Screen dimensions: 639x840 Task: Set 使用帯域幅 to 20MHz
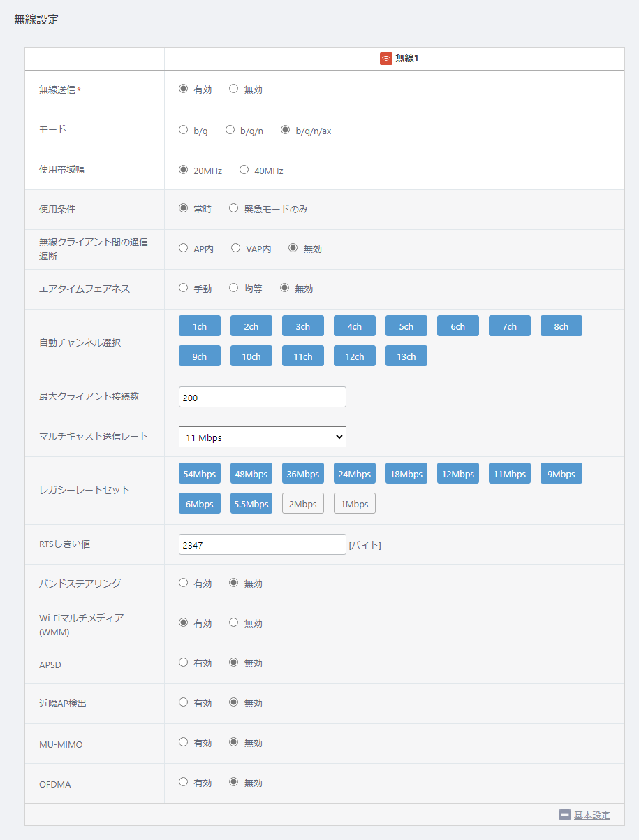pos(184,170)
